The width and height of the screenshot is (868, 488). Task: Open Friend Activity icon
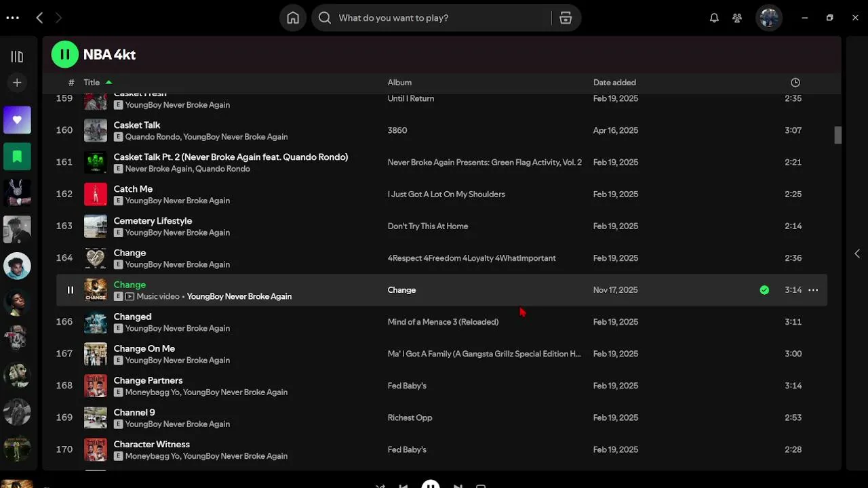click(737, 18)
